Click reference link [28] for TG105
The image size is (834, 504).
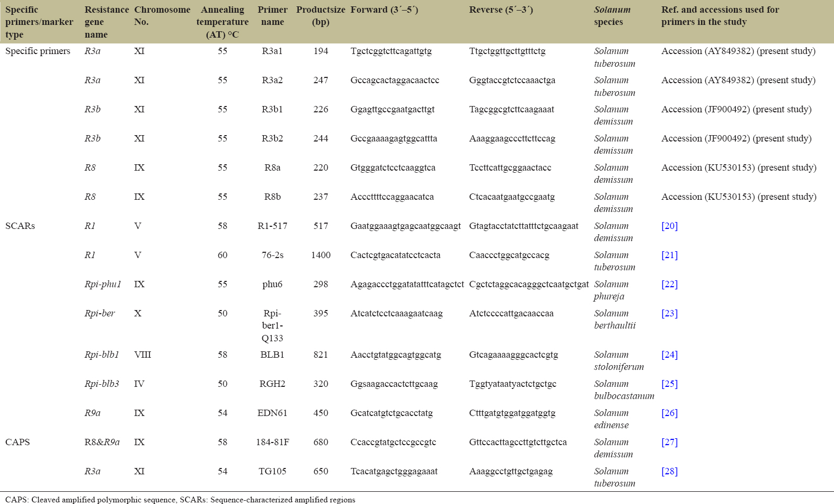coord(669,471)
